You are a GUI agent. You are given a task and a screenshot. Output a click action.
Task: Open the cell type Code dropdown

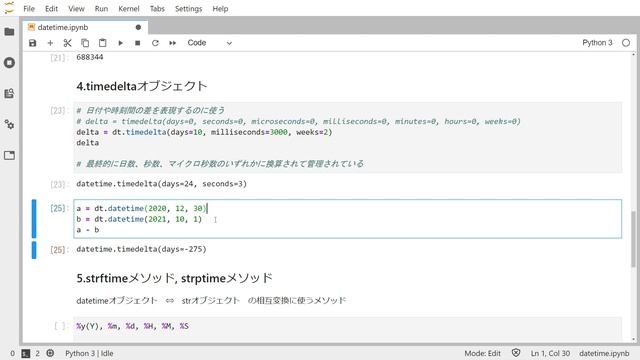(209, 43)
